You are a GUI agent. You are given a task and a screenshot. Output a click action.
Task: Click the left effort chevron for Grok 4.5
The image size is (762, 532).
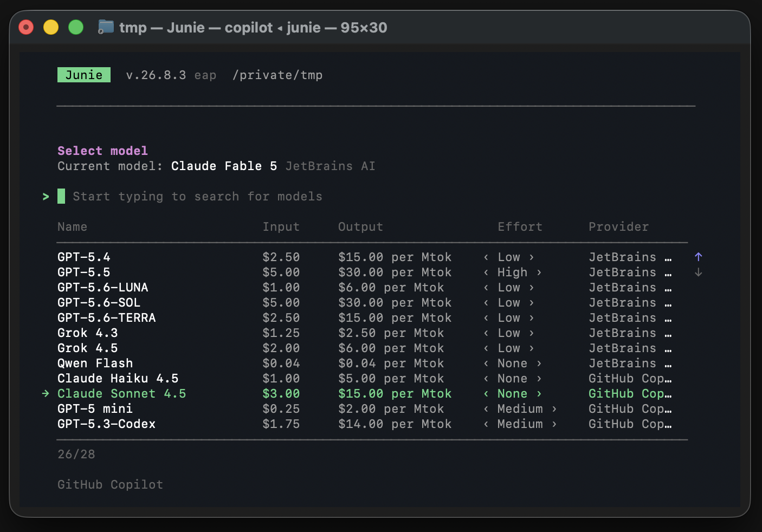point(486,348)
